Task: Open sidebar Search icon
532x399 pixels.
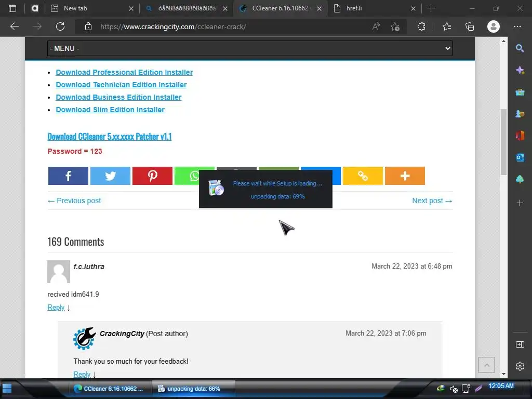Action: (520, 48)
